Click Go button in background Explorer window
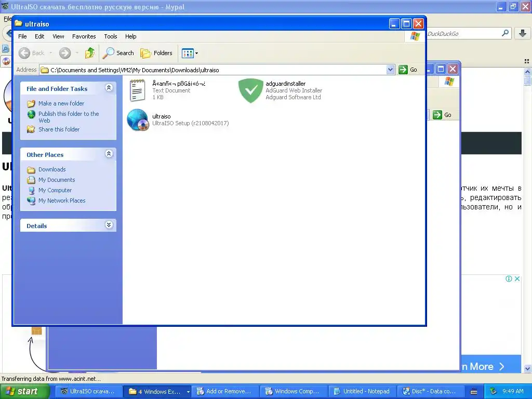This screenshot has width=532, height=399. pos(443,115)
